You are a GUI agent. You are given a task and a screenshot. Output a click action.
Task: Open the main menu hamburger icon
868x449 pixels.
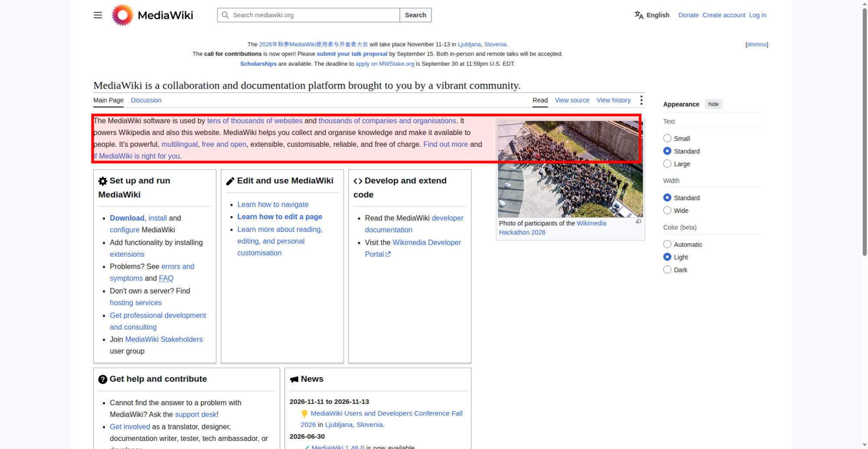click(98, 15)
